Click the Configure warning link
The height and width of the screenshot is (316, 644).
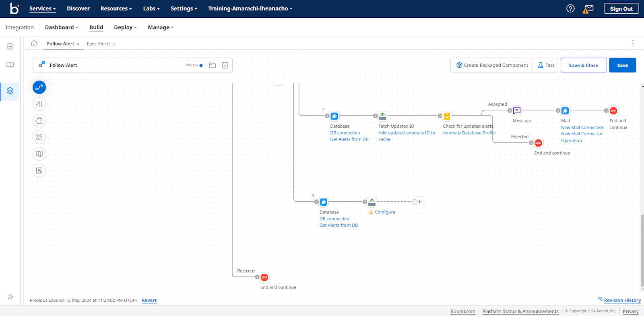[x=385, y=212]
